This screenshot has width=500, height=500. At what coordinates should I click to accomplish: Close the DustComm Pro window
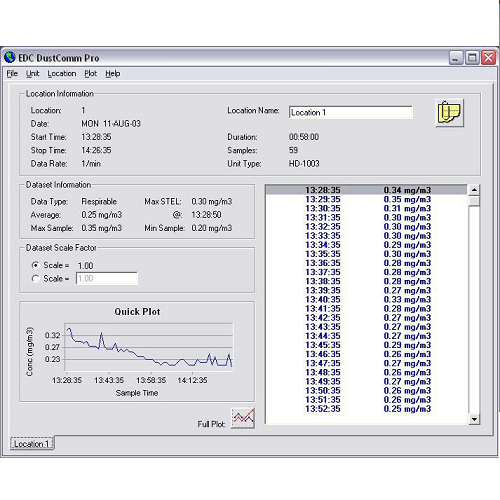click(489, 58)
